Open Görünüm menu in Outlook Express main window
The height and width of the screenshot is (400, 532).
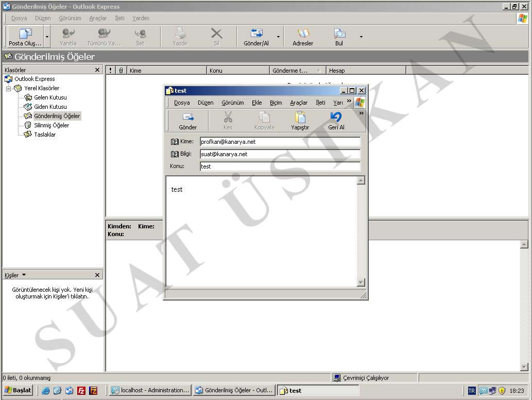[x=70, y=18]
